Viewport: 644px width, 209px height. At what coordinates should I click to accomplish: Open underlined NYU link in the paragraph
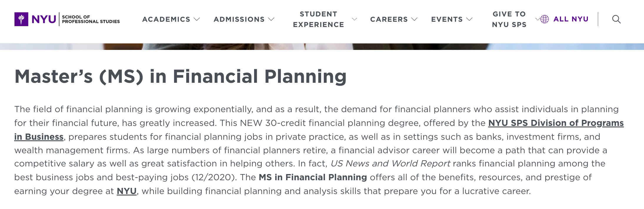(x=126, y=191)
